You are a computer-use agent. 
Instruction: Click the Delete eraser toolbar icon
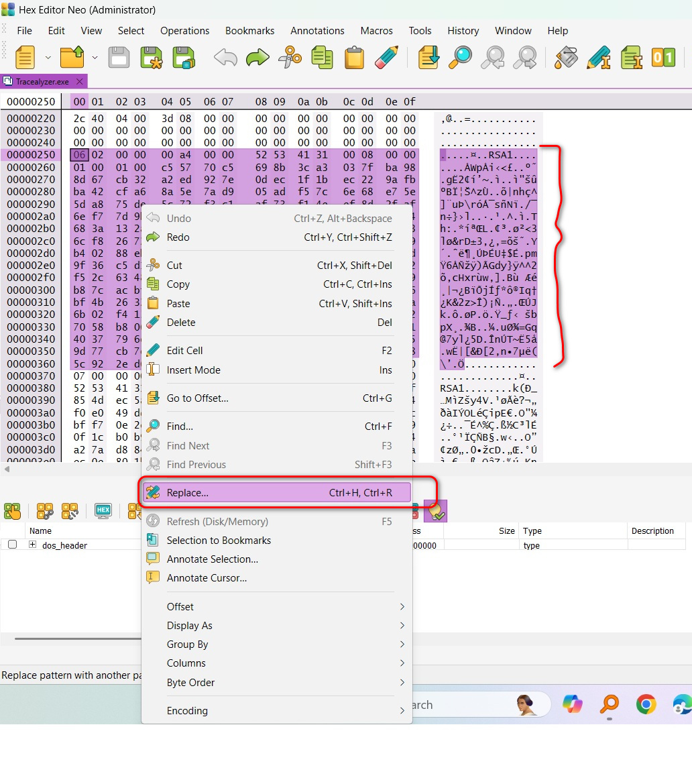click(x=386, y=58)
